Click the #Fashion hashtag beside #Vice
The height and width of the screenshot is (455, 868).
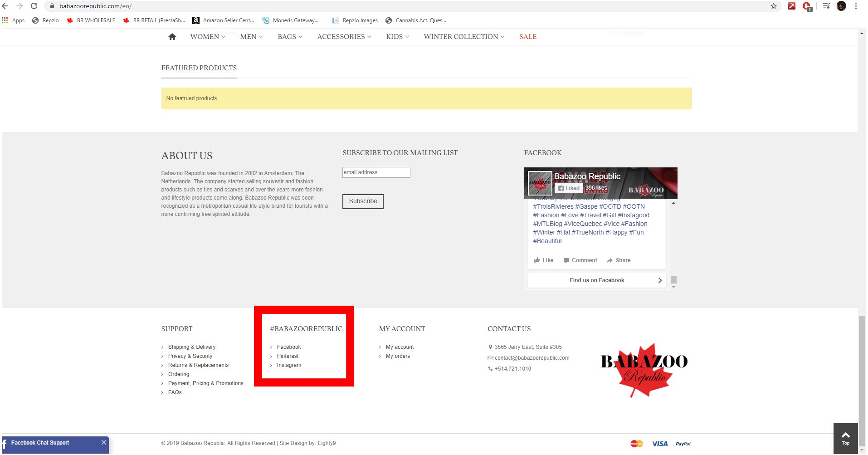(x=634, y=224)
